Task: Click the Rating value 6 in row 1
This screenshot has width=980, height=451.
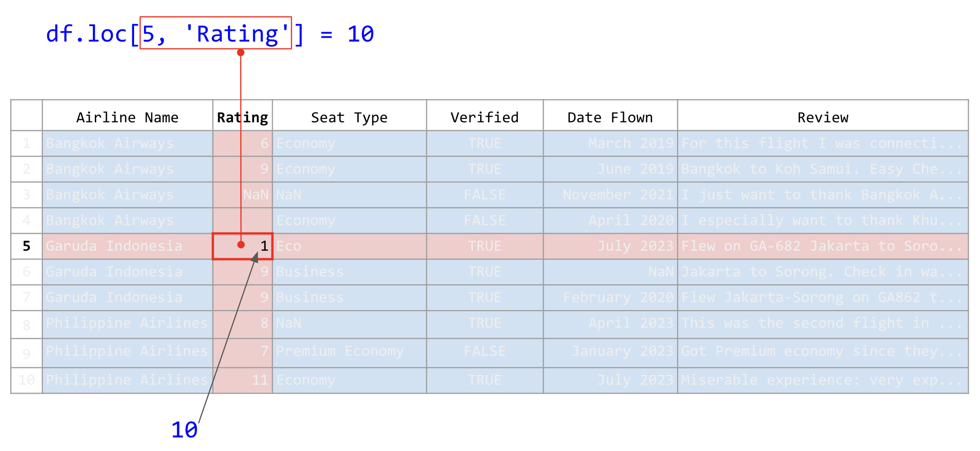Action: (242, 143)
